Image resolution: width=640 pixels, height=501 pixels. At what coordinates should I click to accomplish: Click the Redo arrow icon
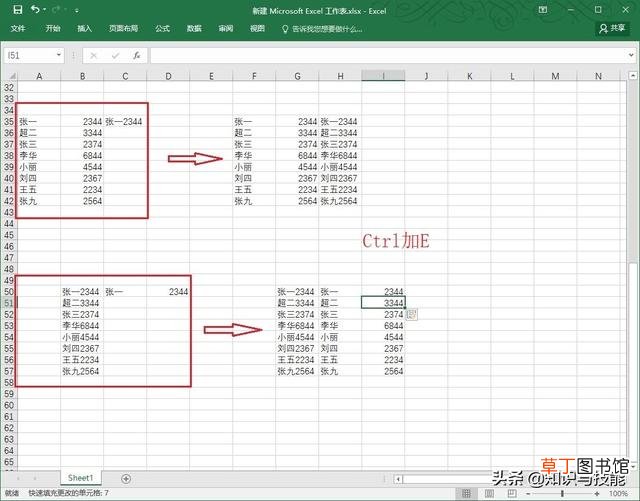tap(56, 9)
